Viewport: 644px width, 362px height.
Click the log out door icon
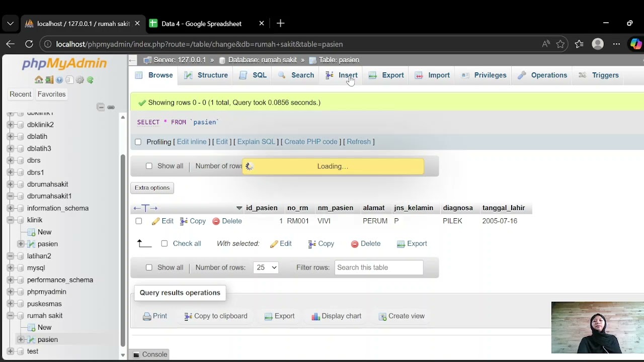(49, 80)
